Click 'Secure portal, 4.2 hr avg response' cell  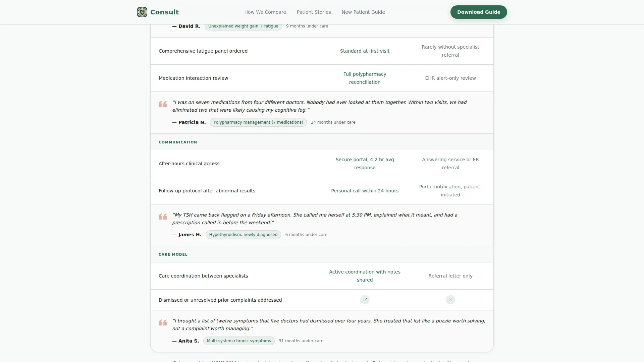(x=365, y=164)
